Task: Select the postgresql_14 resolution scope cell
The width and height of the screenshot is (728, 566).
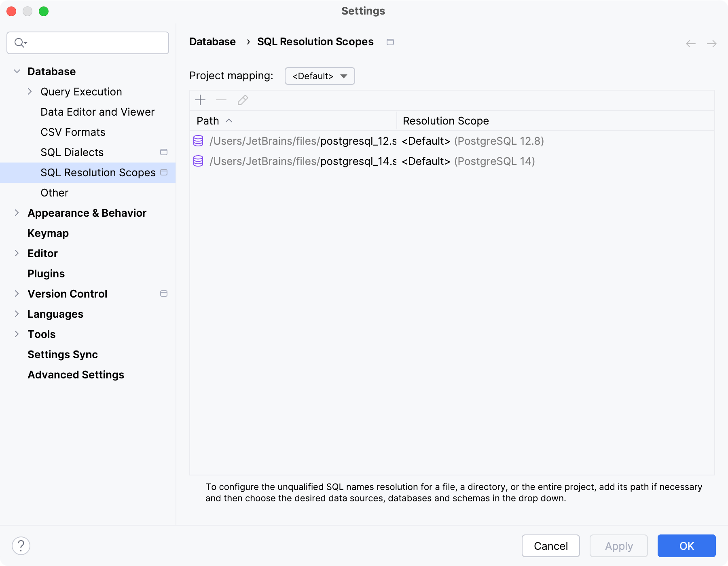Action: click(x=468, y=161)
